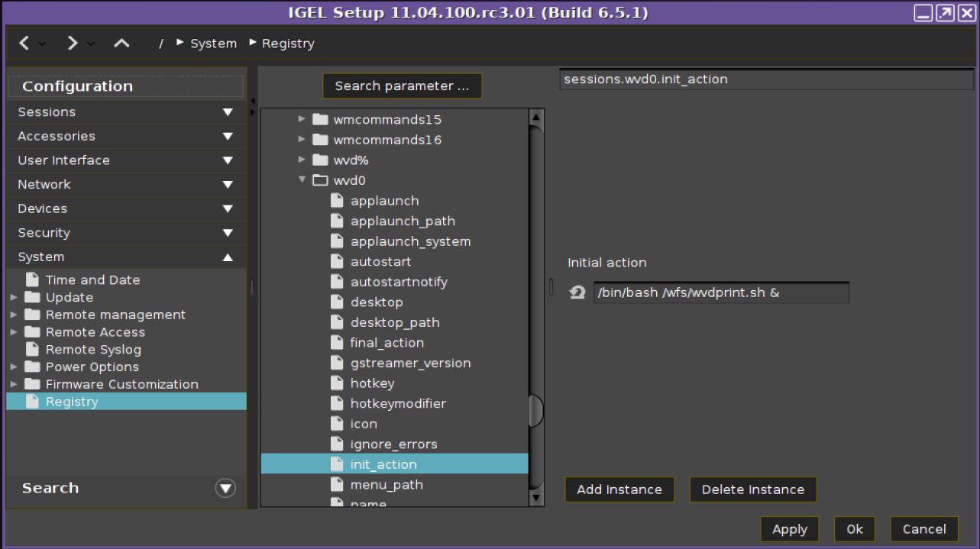
Task: Click the up-level navigation arrow
Action: point(121,44)
